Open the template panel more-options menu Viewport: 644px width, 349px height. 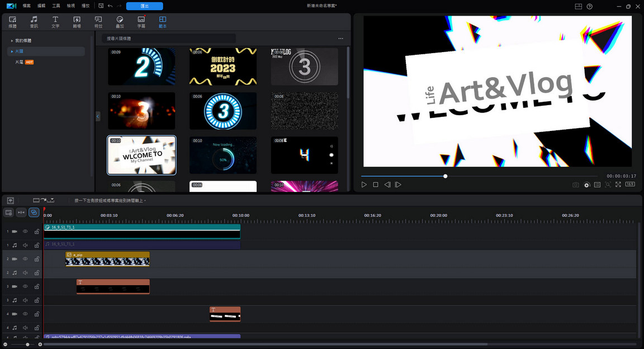click(340, 38)
